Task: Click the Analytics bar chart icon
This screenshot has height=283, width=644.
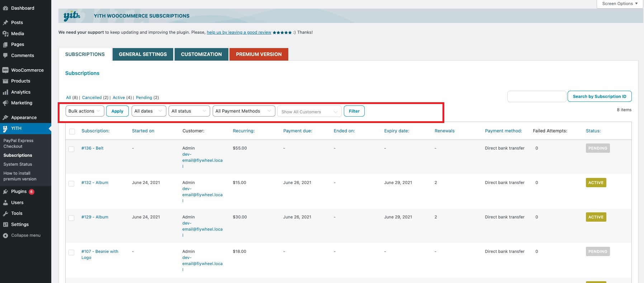Action: coord(5,92)
